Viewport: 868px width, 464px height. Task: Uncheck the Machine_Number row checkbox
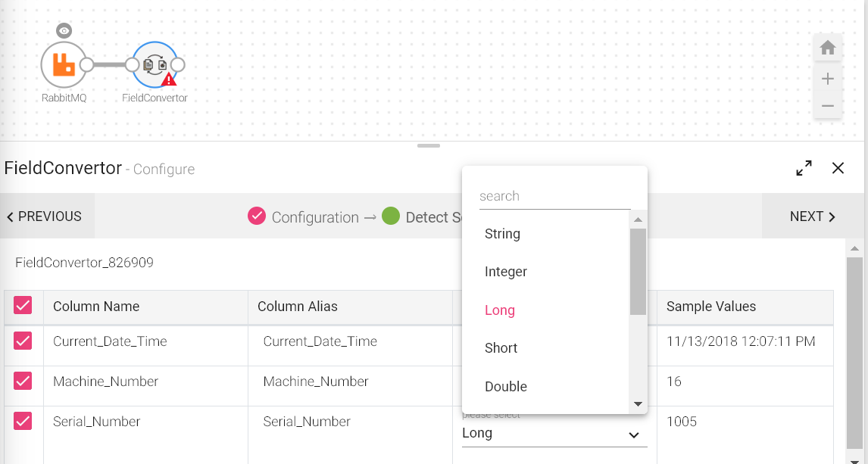tap(23, 381)
